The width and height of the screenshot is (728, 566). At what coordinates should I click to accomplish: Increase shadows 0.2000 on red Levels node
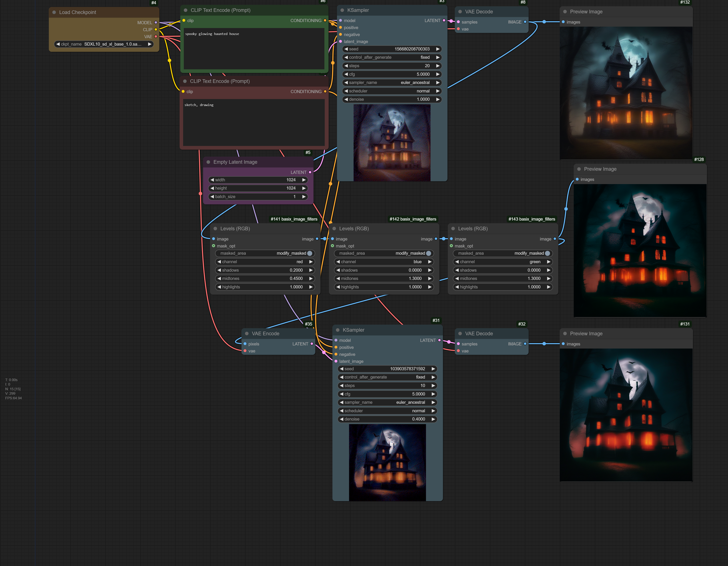[311, 270]
